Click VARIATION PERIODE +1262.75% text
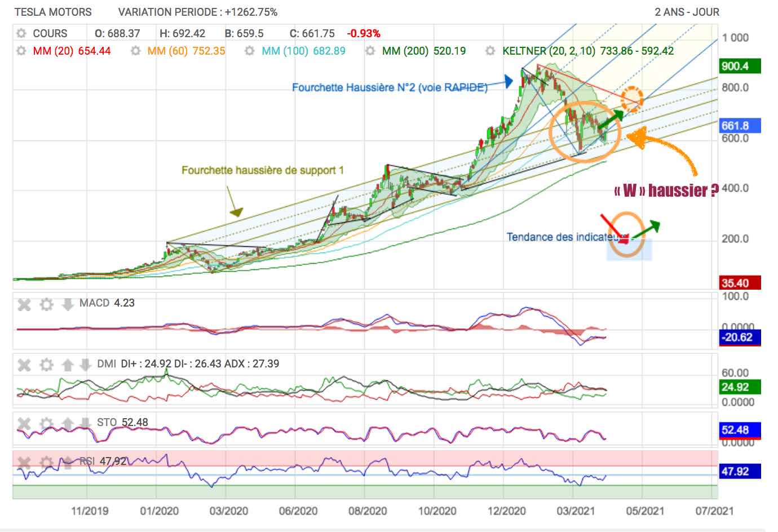Image resolution: width=778 pixels, height=532 pixels. click(x=198, y=12)
